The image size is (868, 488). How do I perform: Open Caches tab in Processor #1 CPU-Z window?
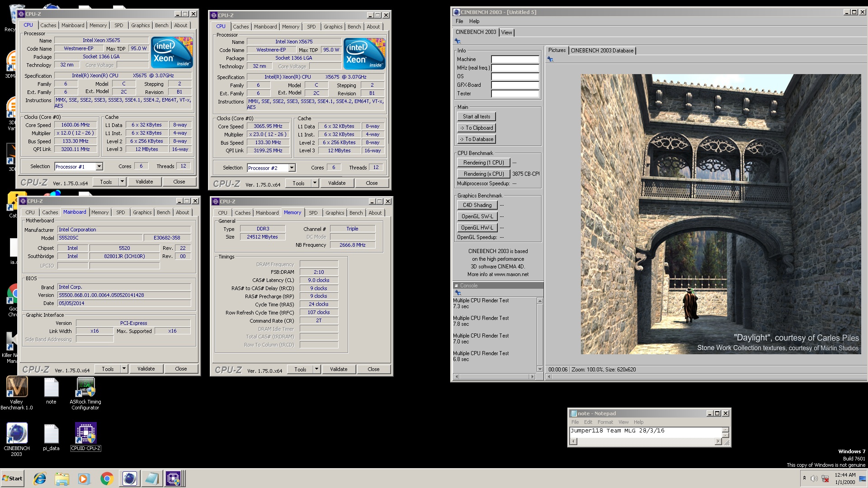(48, 25)
